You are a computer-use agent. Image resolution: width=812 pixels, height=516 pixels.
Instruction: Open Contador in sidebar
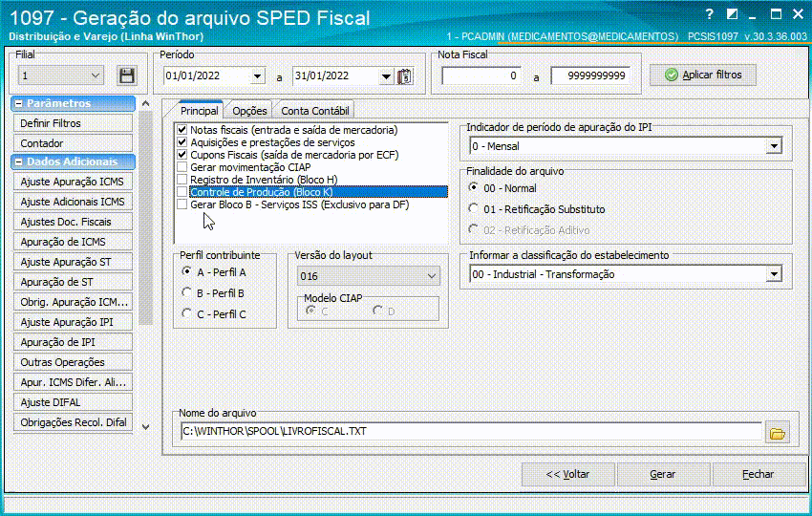pyautogui.click(x=73, y=143)
